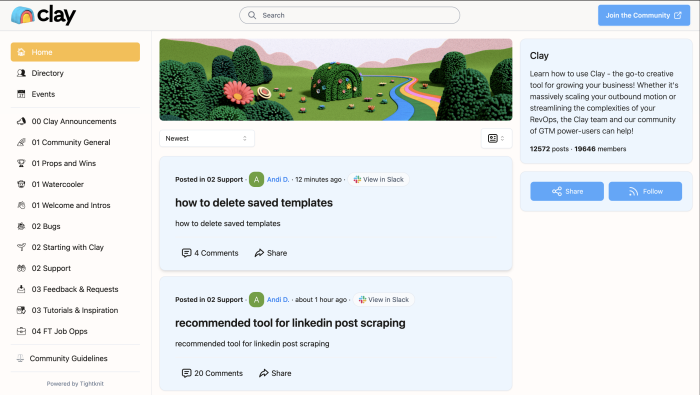This screenshot has width=700, height=395.
Task: Click the 01 Props and Wins trophy icon
Action: (21, 163)
